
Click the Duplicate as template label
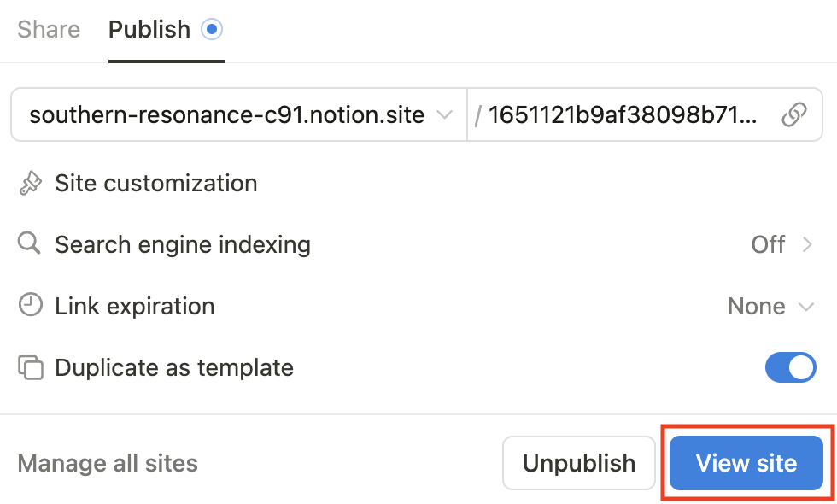pyautogui.click(x=174, y=368)
